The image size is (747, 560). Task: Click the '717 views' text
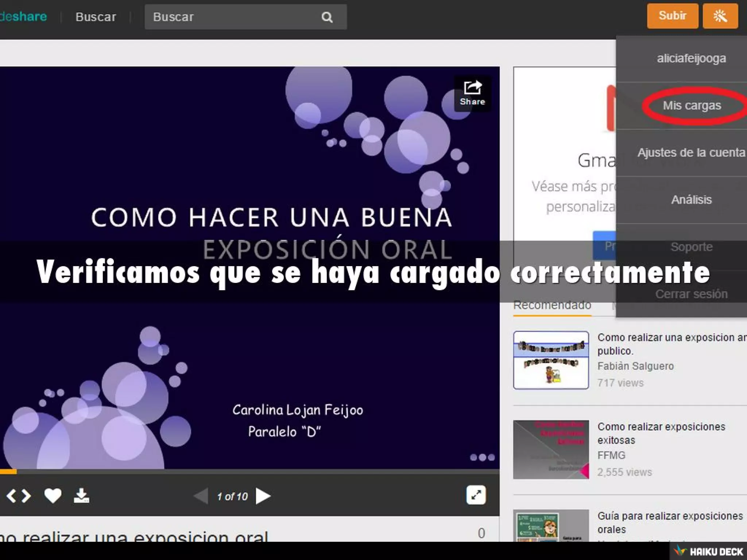(x=620, y=383)
